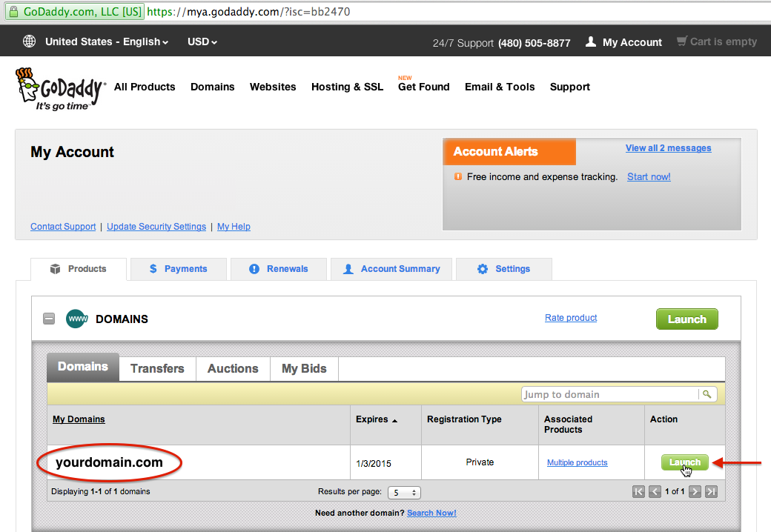The height and width of the screenshot is (532, 771).
Task: Click the teal www Domains icon
Action: click(76, 319)
